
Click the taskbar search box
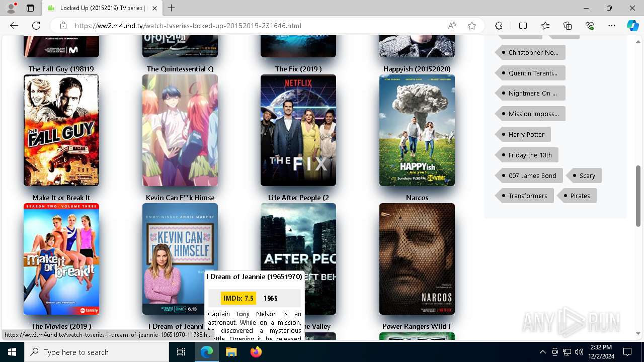tap(97, 352)
